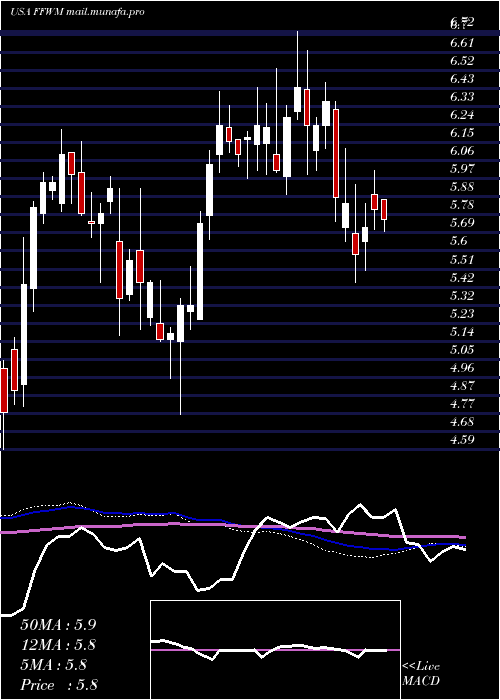The image size is (500, 700).
Task: Select the 5.32 price axis label
Action: click(462, 296)
